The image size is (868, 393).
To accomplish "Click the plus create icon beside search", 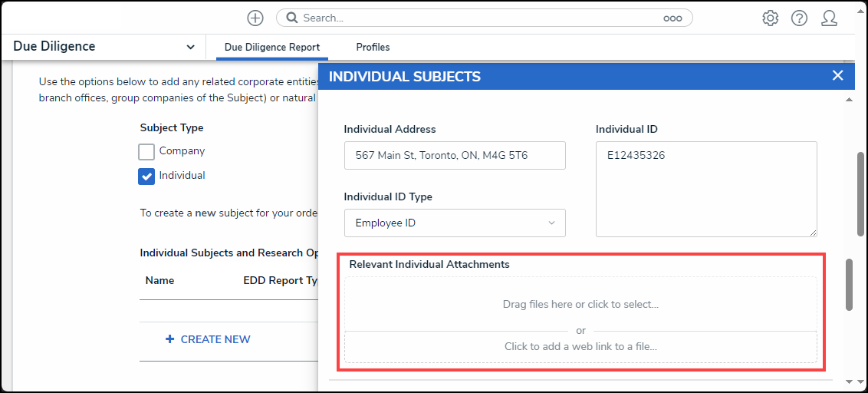I will (255, 18).
